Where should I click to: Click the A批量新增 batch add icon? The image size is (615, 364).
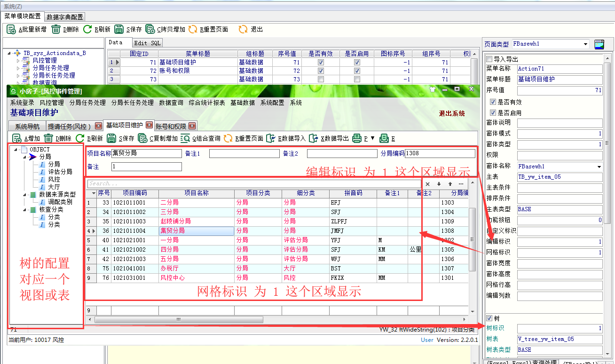point(11,29)
